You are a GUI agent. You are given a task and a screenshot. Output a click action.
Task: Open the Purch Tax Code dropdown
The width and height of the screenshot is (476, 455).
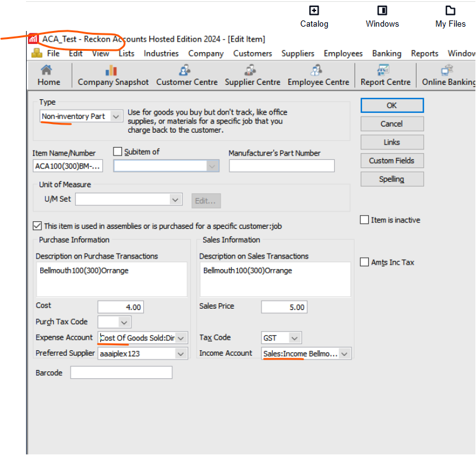pos(124,322)
